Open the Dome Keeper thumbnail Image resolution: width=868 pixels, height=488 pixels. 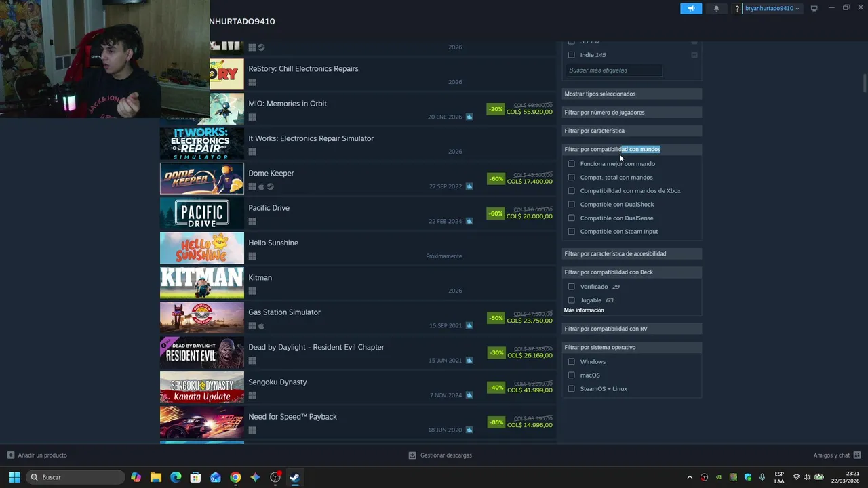point(202,179)
